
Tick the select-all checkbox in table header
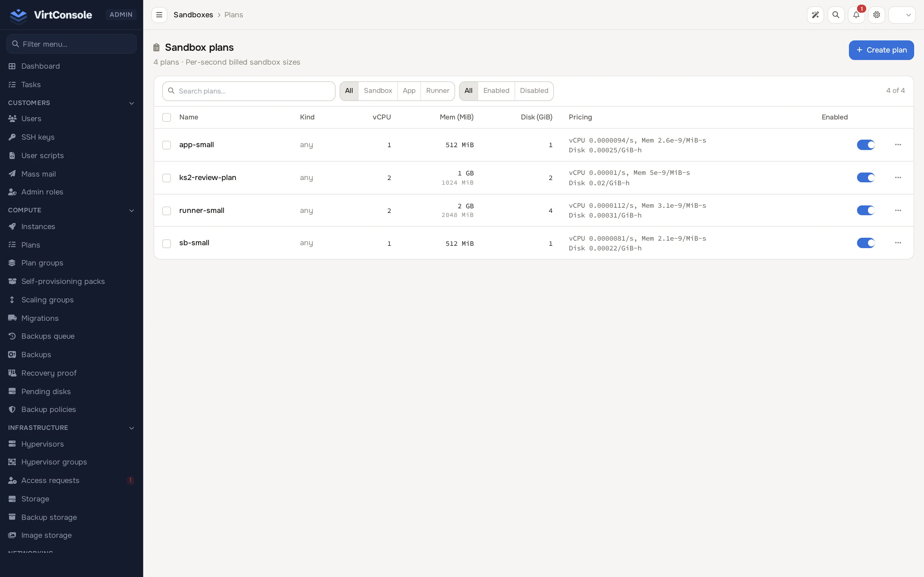point(167,117)
